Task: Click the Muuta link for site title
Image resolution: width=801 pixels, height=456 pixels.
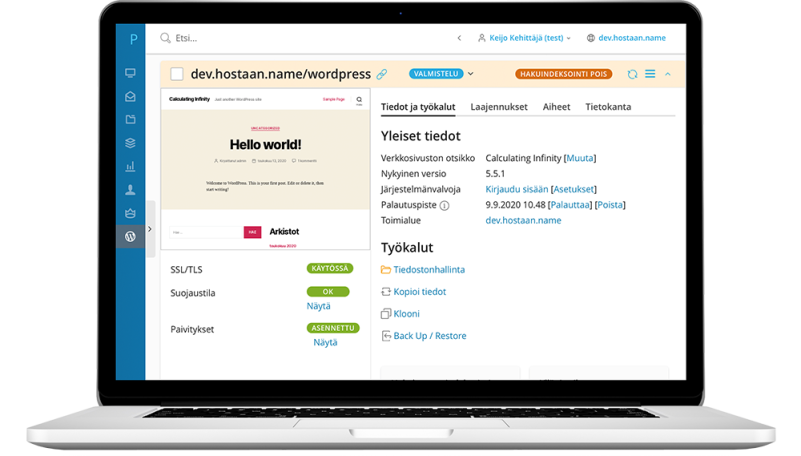Action: (580, 158)
